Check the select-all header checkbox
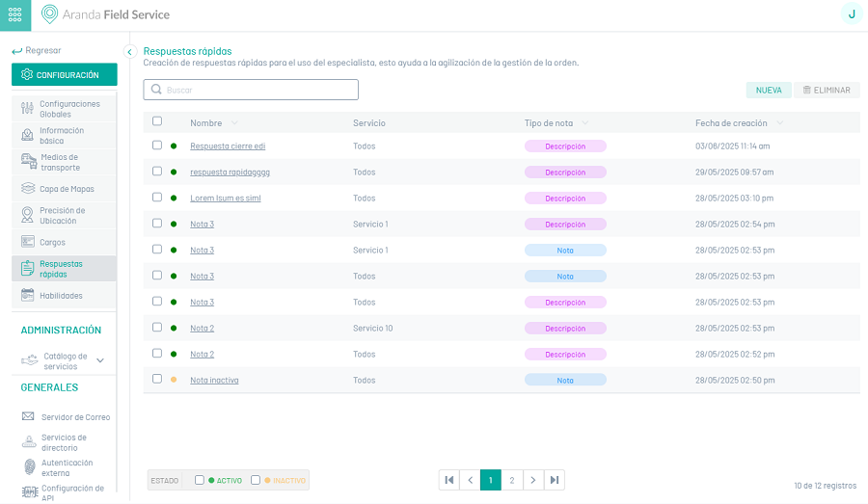868x504 pixels. 157,121
